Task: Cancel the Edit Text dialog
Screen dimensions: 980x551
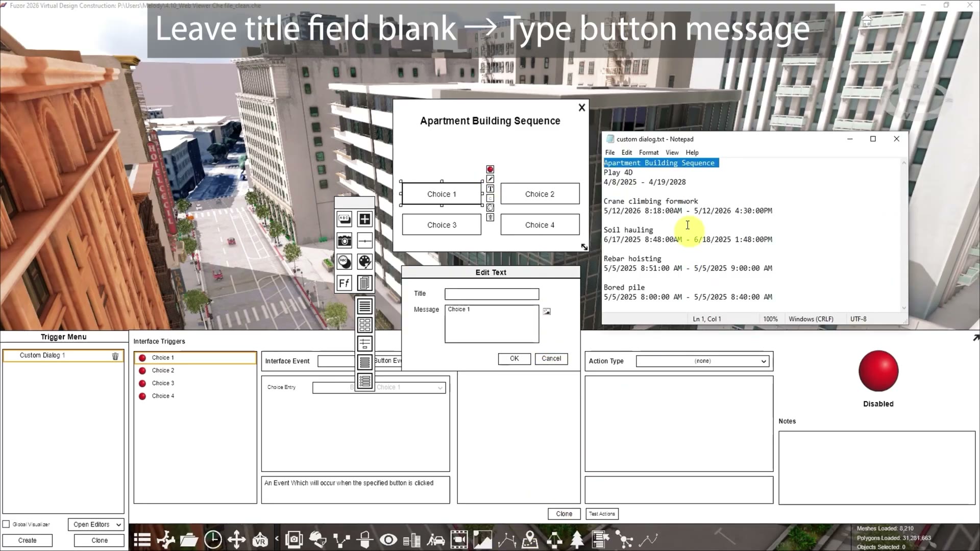Action: pyautogui.click(x=551, y=359)
